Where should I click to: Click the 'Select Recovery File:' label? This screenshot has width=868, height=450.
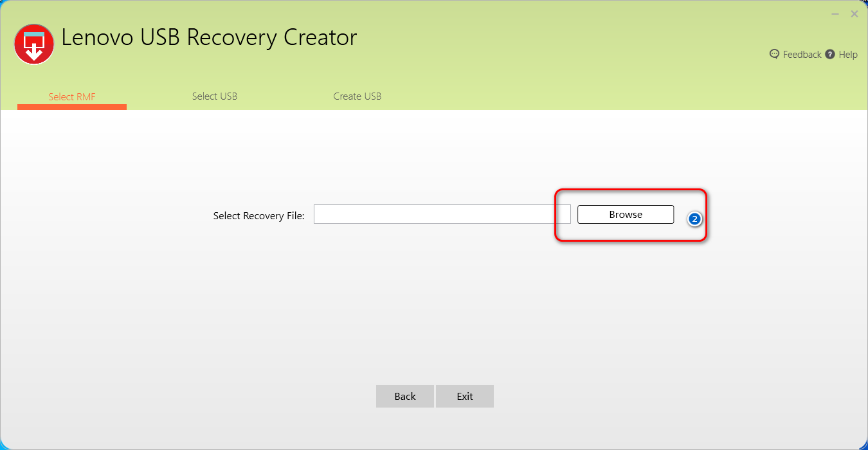(x=258, y=216)
